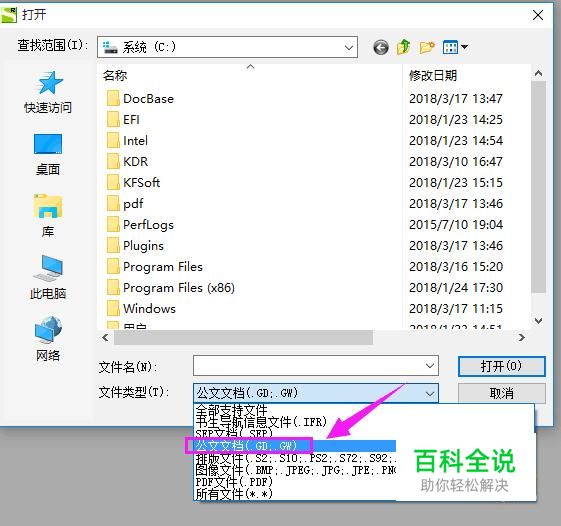Viewport: 561px width, 526px height.
Task: Click the Program Files folder icon
Action: [x=113, y=267]
